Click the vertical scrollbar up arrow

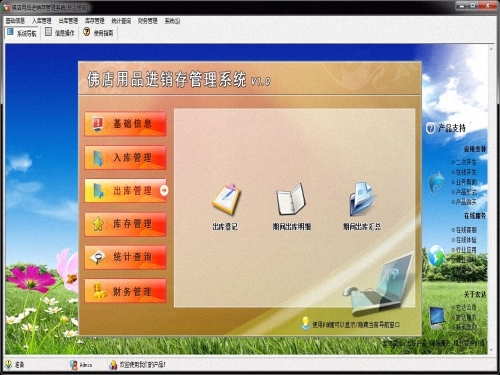pos(491,49)
